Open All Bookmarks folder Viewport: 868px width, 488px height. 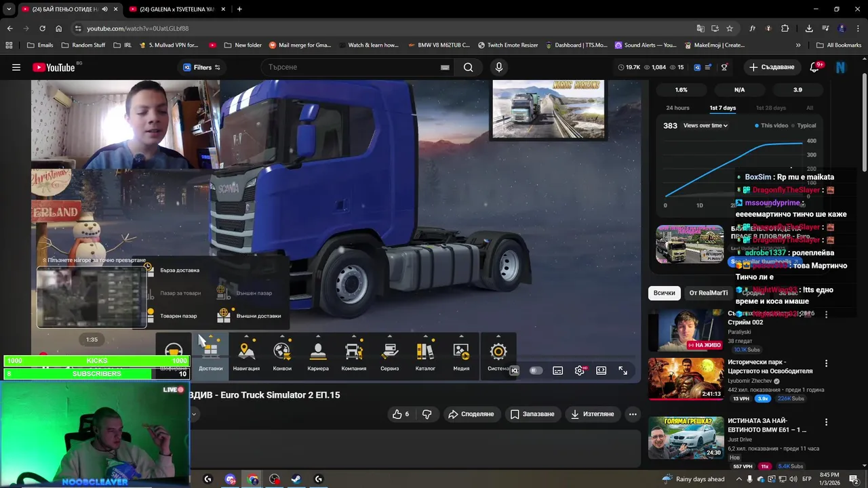point(839,45)
